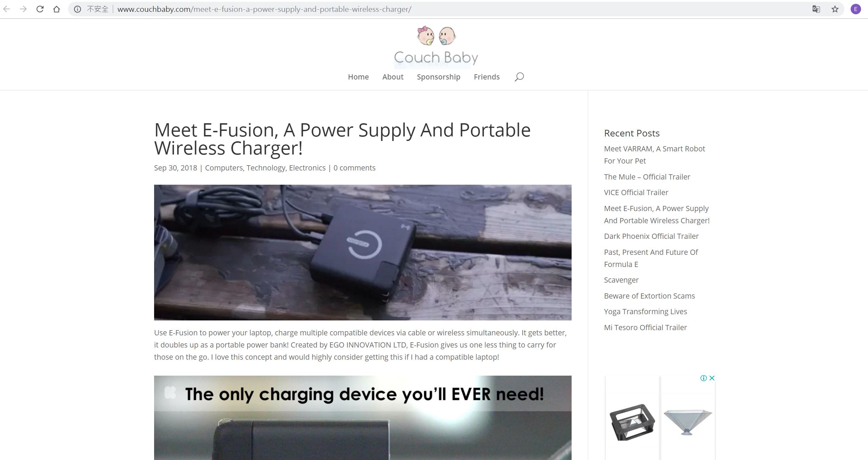Open site info icon beside URL
Screen dimensions: 868x460
(x=77, y=9)
